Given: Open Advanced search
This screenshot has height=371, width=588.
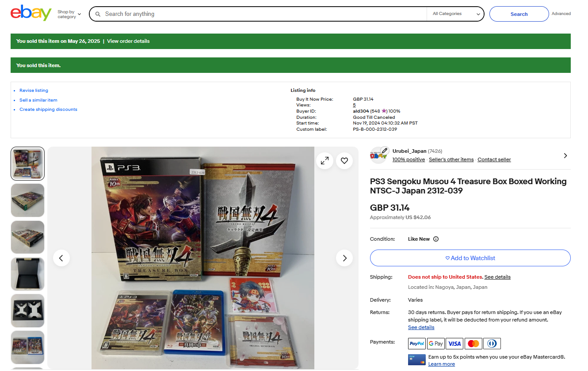Looking at the screenshot, I should (561, 14).
